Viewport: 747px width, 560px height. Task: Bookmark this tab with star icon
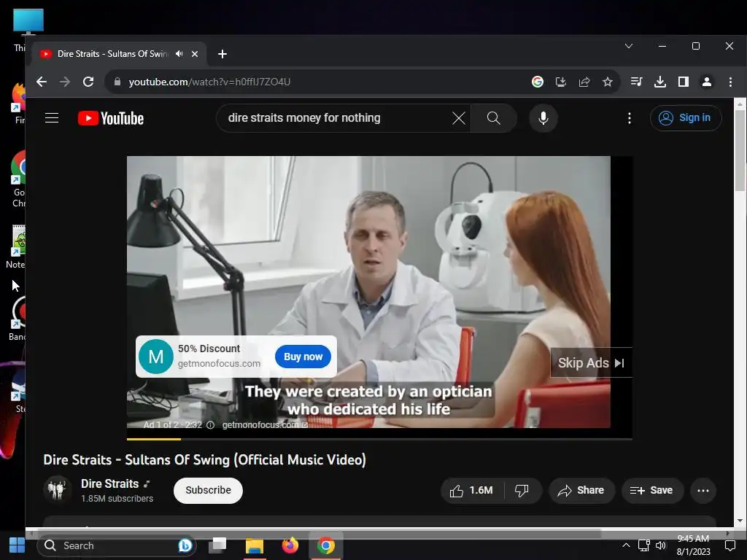pyautogui.click(x=608, y=82)
